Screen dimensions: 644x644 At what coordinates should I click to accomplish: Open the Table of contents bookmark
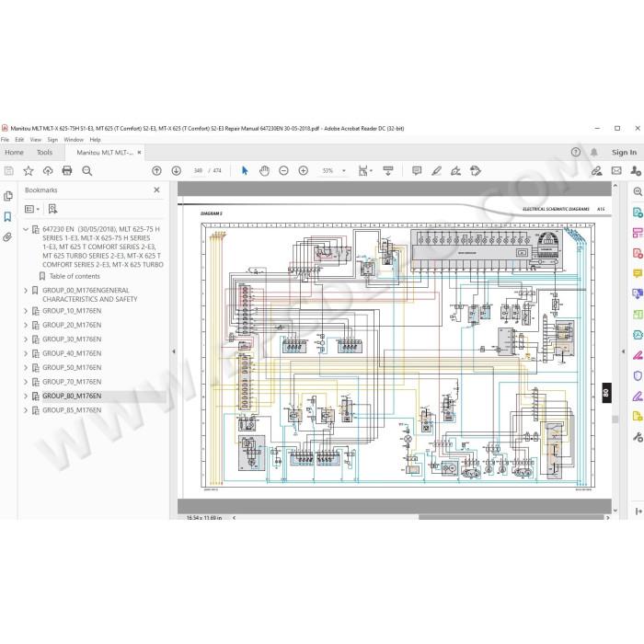point(75,276)
